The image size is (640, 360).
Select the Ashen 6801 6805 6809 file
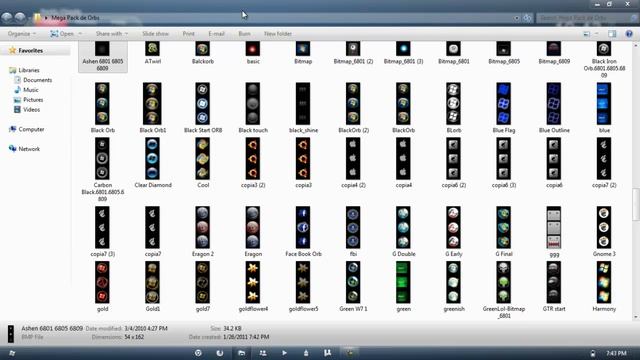click(x=102, y=56)
